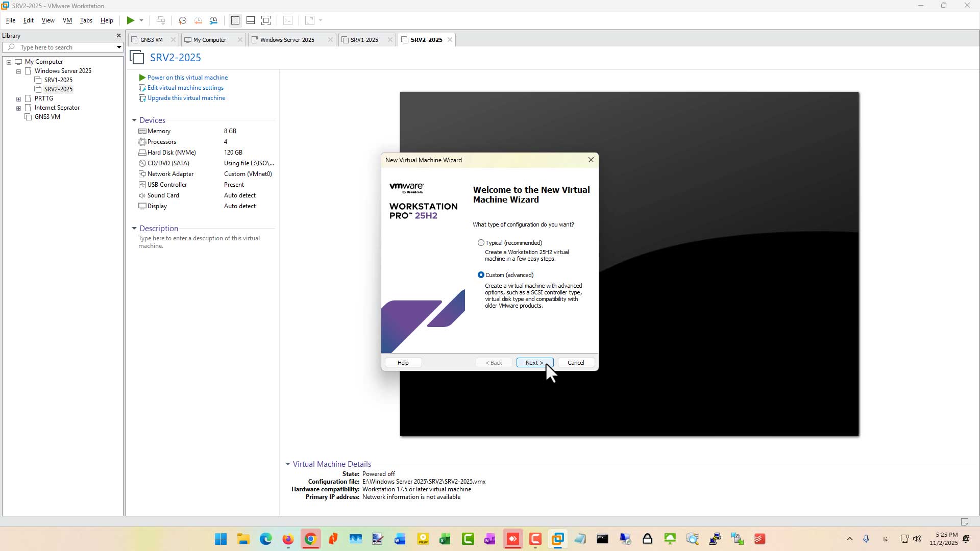Image resolution: width=980 pixels, height=551 pixels.
Task: Select the Typical (recommended) radio button
Action: [481, 243]
